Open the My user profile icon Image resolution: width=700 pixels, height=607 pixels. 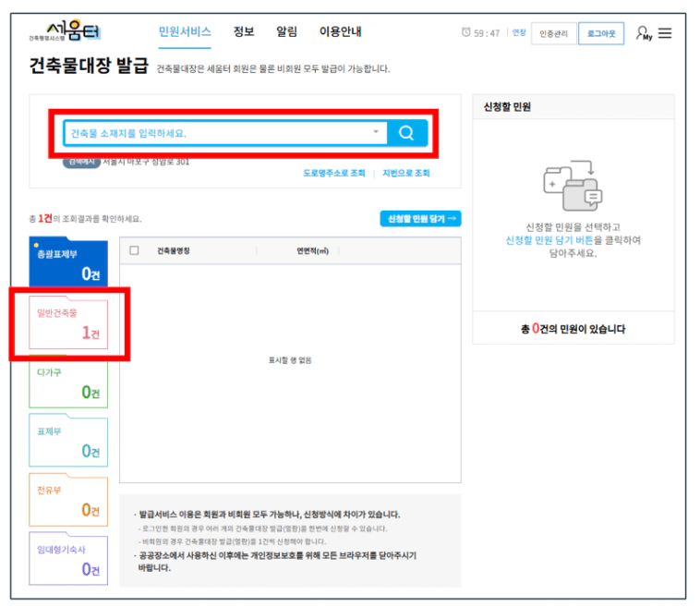click(x=643, y=33)
